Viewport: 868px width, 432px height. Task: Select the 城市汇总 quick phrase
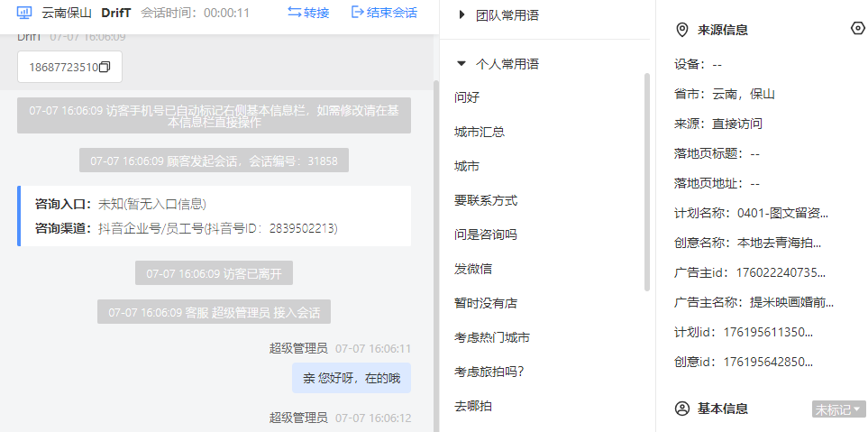pos(480,132)
